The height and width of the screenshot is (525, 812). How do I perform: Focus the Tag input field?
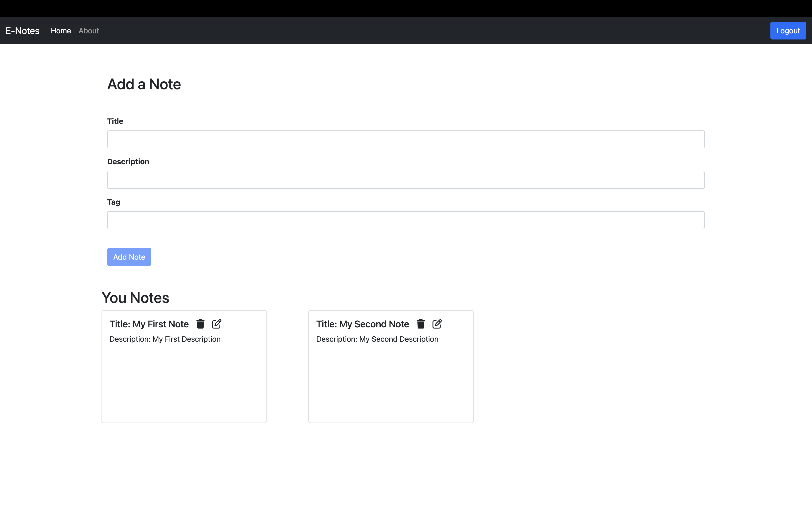[406, 220]
